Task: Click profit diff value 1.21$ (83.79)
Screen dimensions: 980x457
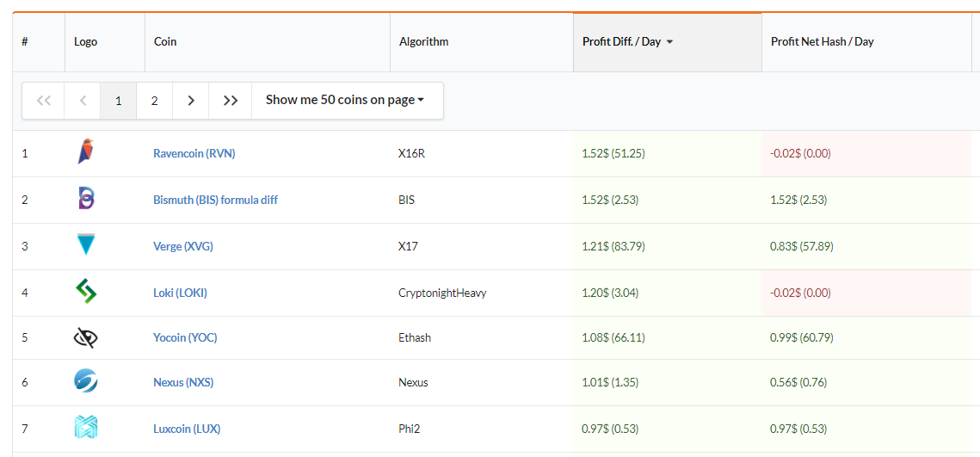Action: (613, 246)
